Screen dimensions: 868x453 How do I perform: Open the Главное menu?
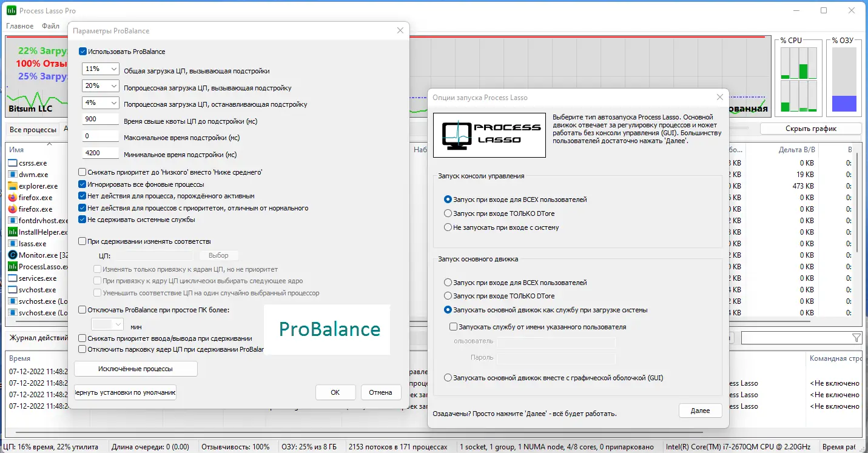click(x=20, y=26)
